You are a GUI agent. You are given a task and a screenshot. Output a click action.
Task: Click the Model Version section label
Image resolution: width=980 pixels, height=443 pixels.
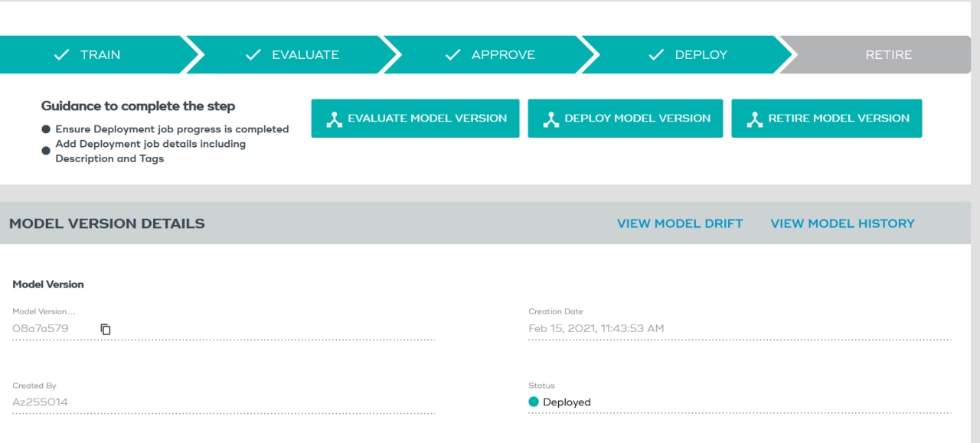coord(48,284)
